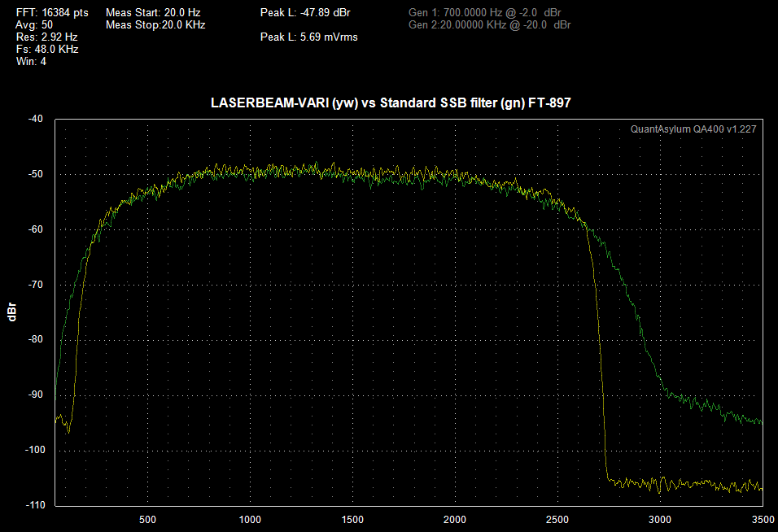Click the -40 y-axis tick label
778x532 pixels.
pos(35,119)
